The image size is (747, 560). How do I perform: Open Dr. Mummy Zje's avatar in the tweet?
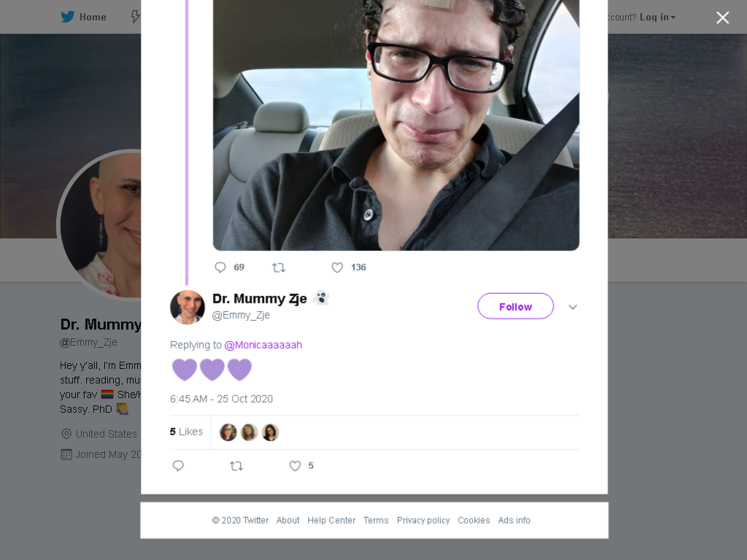pyautogui.click(x=187, y=307)
